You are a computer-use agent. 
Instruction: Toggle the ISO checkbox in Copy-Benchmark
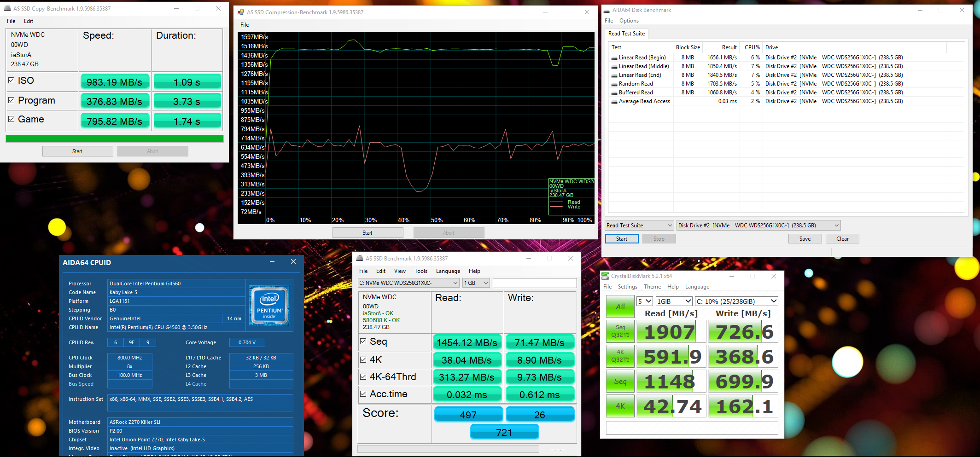click(12, 81)
